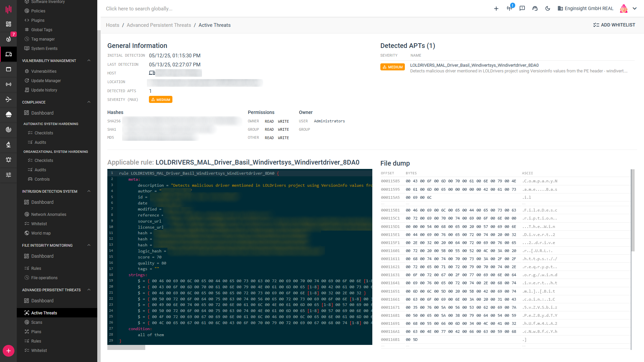
Task: Click the pink floating add button
Action: 8,351
